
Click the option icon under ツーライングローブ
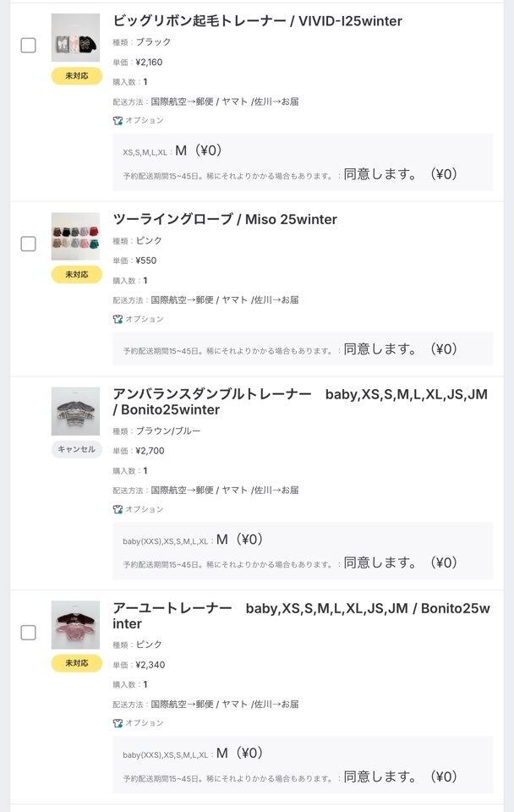118,320
